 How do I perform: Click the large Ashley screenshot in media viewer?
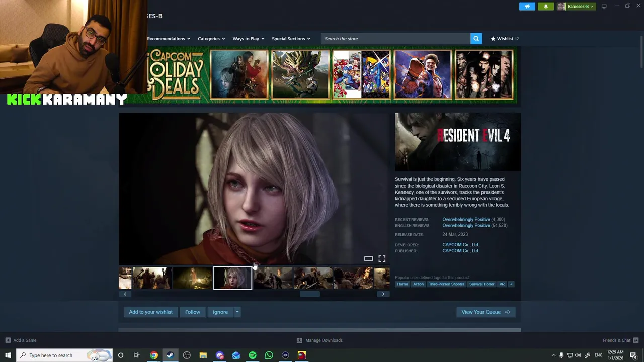(x=254, y=189)
